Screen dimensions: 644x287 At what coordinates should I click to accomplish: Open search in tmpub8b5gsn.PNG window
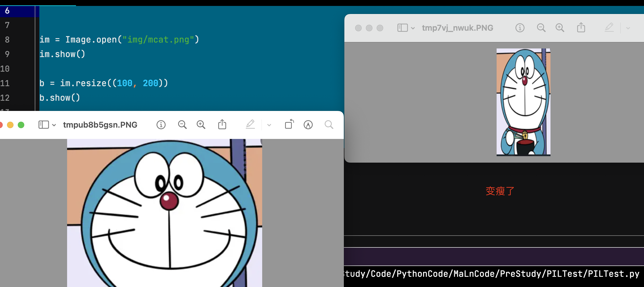tap(329, 125)
